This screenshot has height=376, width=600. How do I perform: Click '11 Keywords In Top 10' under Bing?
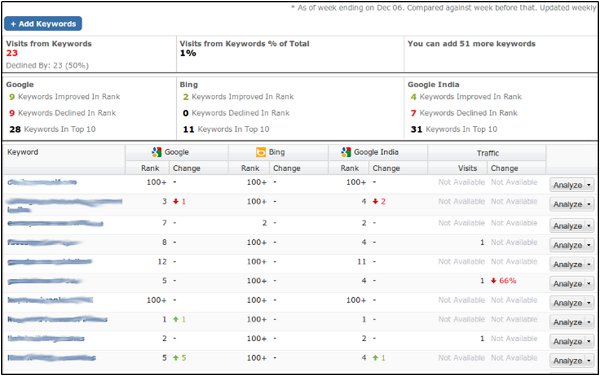pyautogui.click(x=226, y=129)
